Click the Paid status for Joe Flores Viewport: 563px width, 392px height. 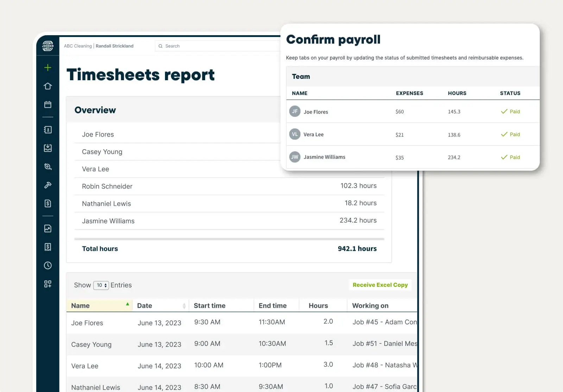point(510,112)
